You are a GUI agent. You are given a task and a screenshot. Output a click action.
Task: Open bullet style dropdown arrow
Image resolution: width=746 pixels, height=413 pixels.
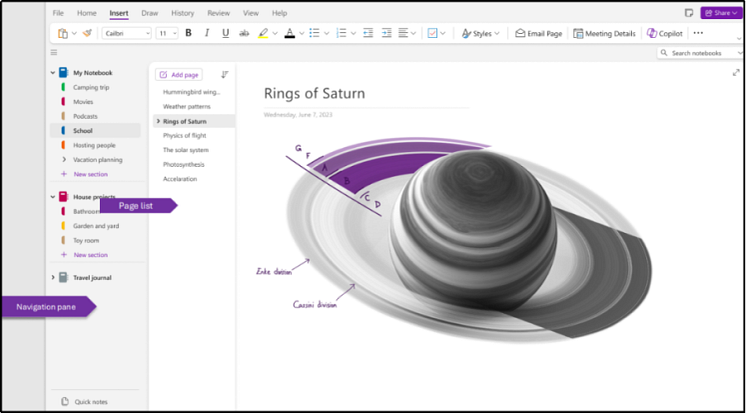tap(326, 34)
